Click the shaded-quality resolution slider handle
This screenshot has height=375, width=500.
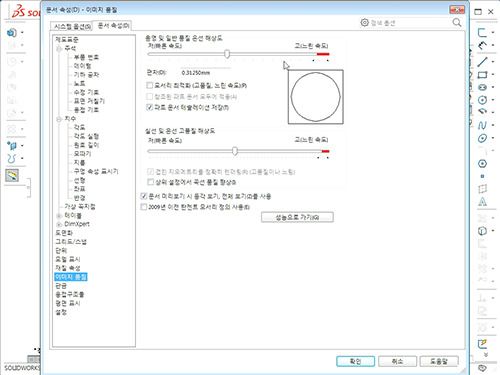[x=227, y=54]
